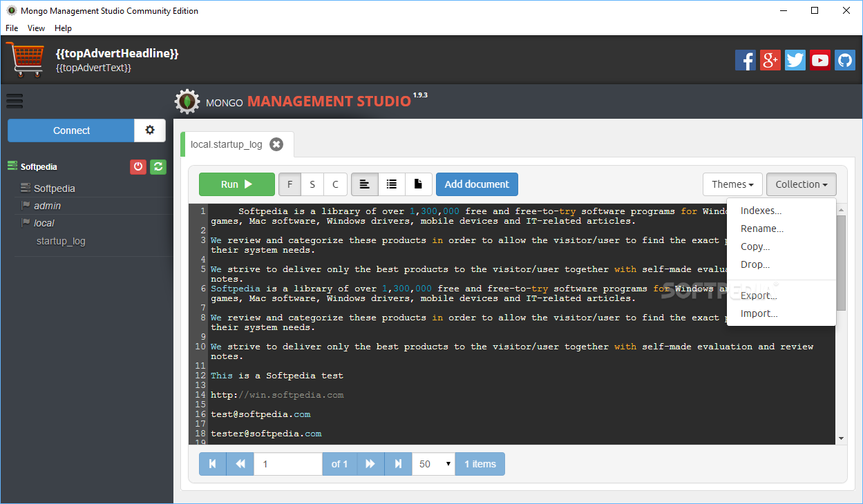
Task: Switch to document view mode
Action: click(x=419, y=184)
